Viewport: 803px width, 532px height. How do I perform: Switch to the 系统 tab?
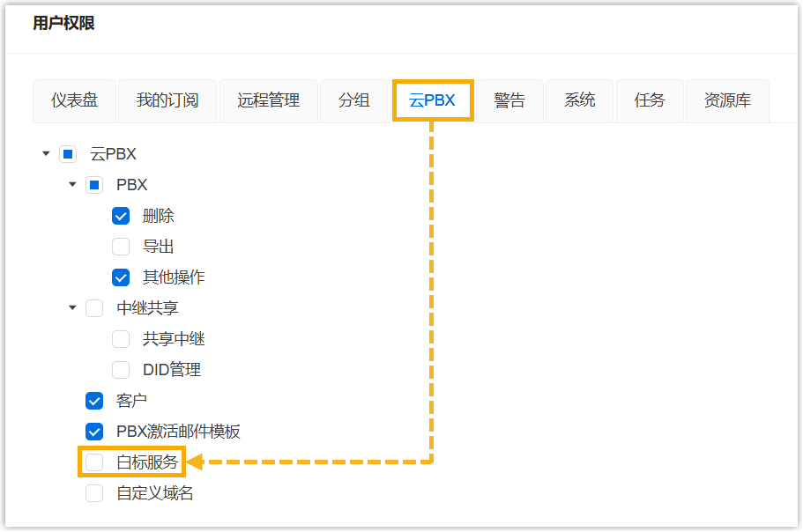pos(580,100)
